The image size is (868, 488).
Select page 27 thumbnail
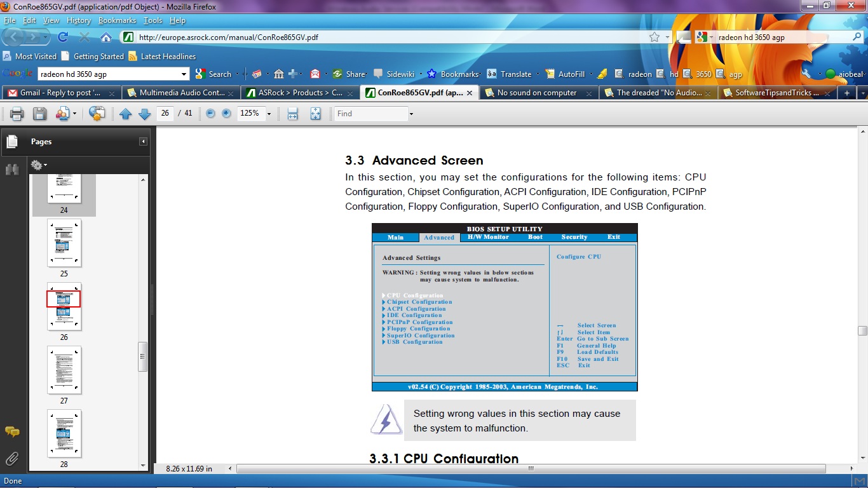click(x=64, y=370)
